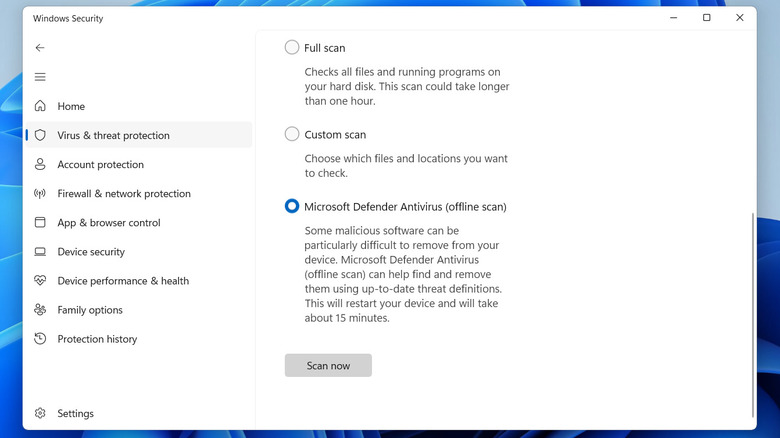Click the Account protection person icon
Viewport: 780px width, 438px height.
click(x=40, y=164)
